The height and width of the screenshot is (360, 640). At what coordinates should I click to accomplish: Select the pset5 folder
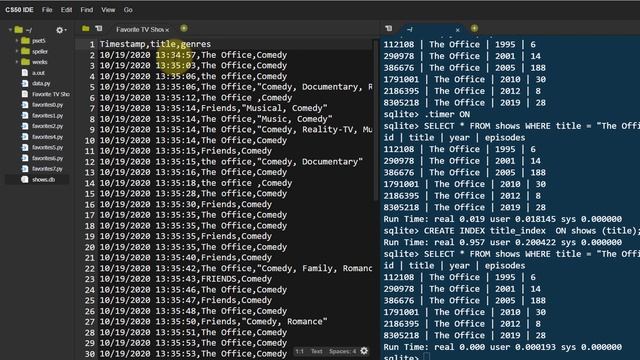(x=38, y=41)
